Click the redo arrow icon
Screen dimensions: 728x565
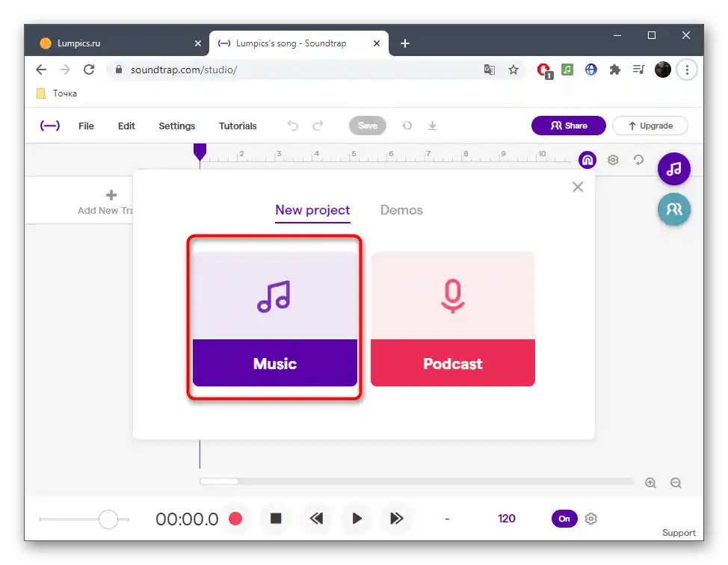pos(318,126)
